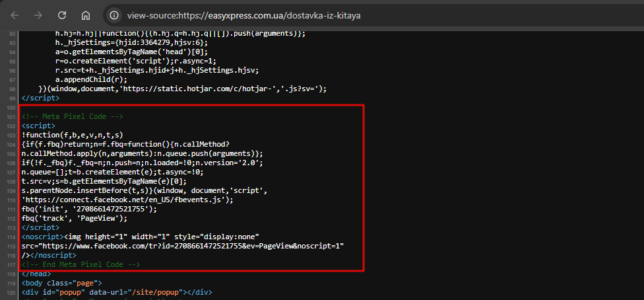Select the 'Meta Pixel Code' opening comment

click(73, 116)
